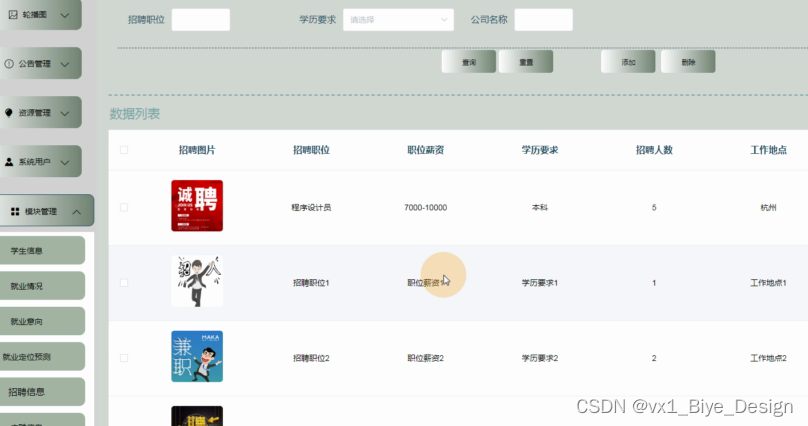Focus the 招聘职位 input field
808x426 pixels.
pos(201,20)
